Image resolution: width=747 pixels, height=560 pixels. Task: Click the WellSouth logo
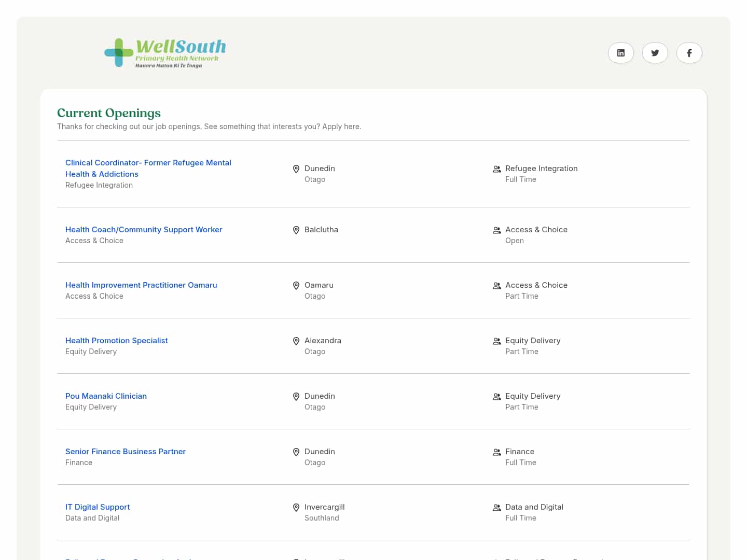[x=165, y=52]
